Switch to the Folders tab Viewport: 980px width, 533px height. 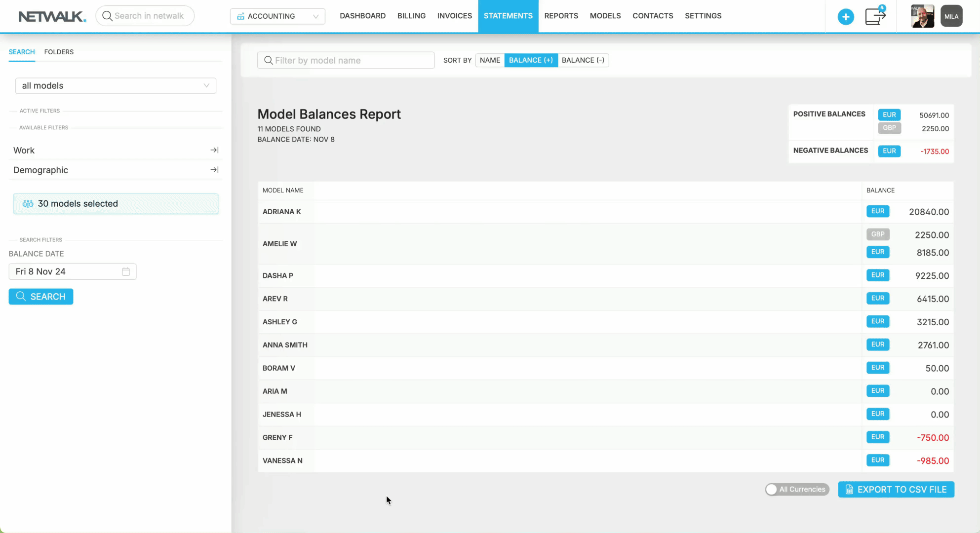tap(59, 52)
